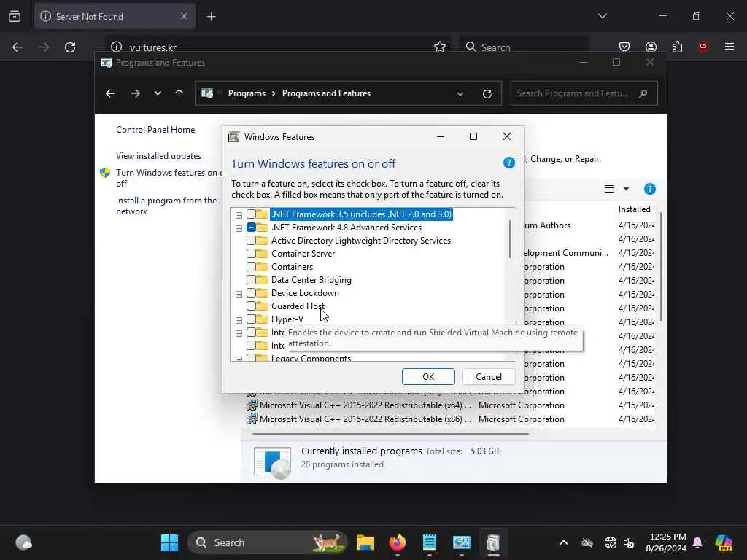Click the Search Programs and Features field
Screen dimensions: 747x560
(x=584, y=93)
